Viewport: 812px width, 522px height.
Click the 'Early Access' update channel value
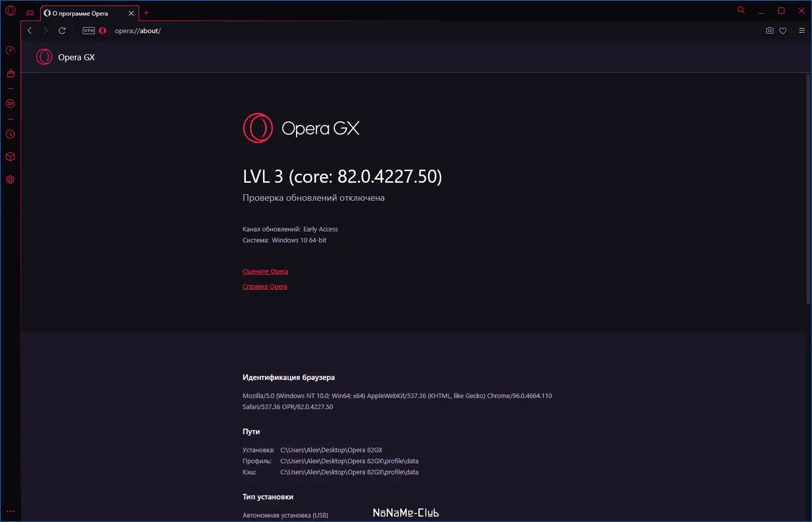coord(321,229)
